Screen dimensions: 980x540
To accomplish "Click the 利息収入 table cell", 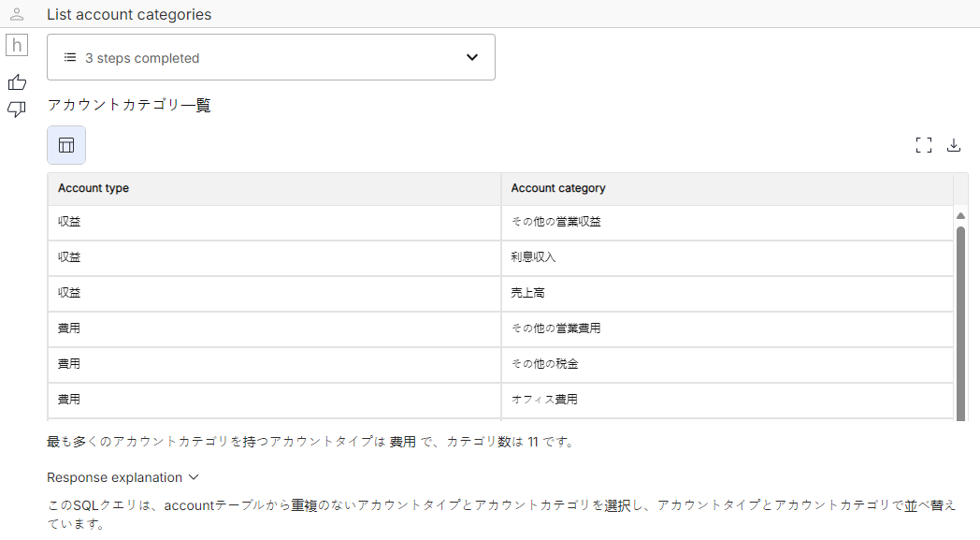I will click(533, 256).
